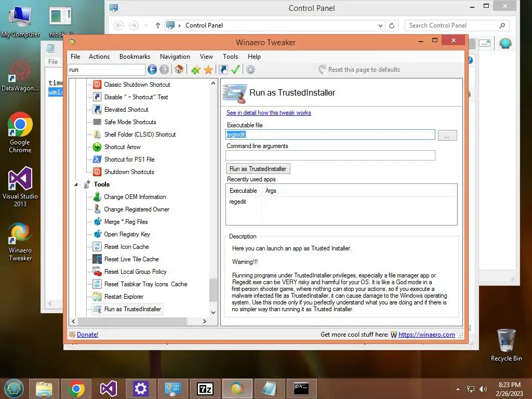Click the Back navigation arrow in Winaero toolbar
This screenshot has width=532, height=399.
152,70
